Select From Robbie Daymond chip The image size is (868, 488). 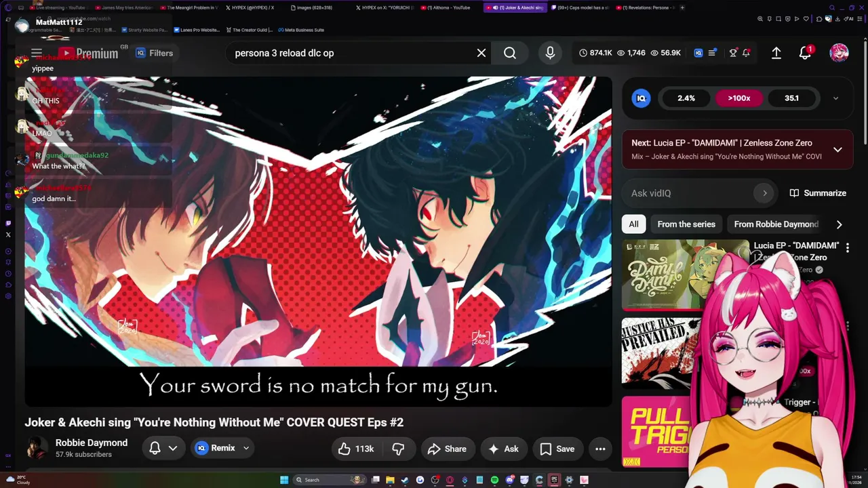[x=776, y=224]
